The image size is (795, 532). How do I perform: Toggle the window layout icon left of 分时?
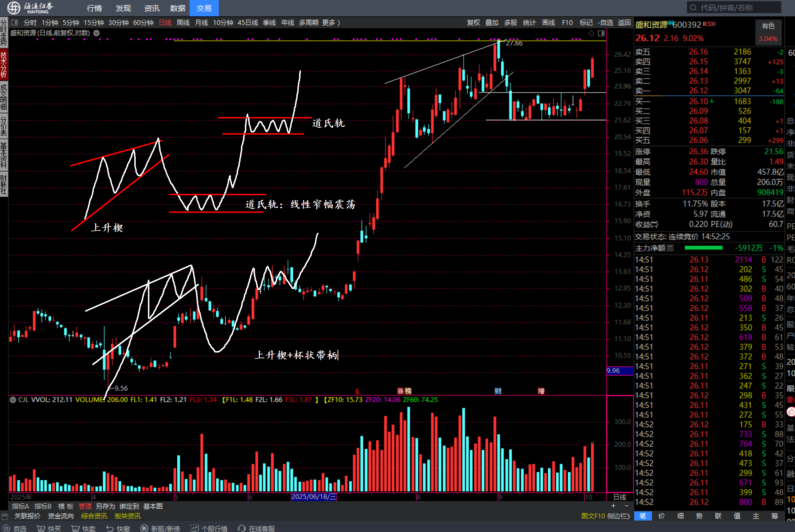click(15, 23)
